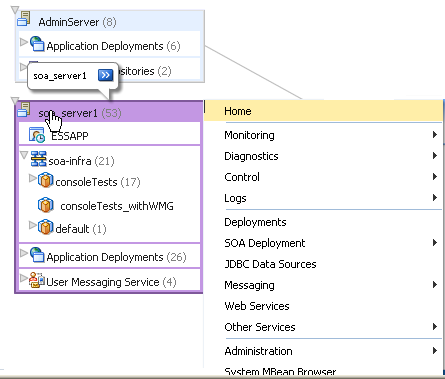Select consoleTests (17) label
The height and width of the screenshot is (379, 445).
[x=98, y=182]
